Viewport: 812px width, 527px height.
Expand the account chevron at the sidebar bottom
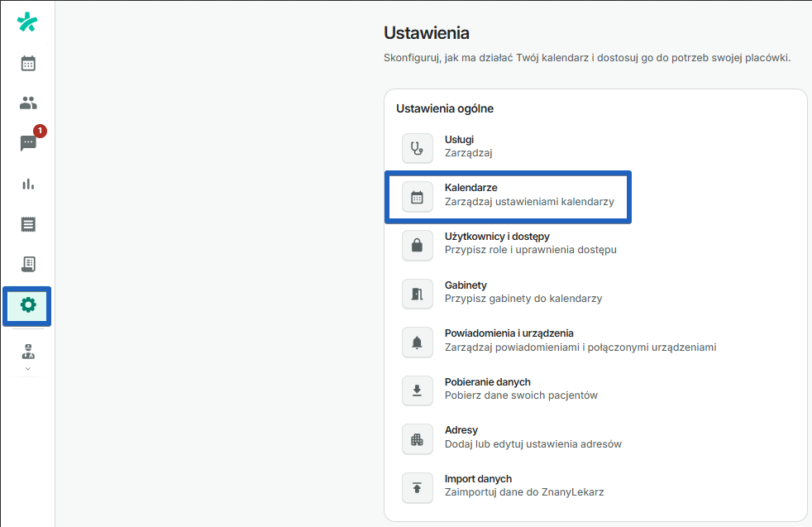pos(27,367)
